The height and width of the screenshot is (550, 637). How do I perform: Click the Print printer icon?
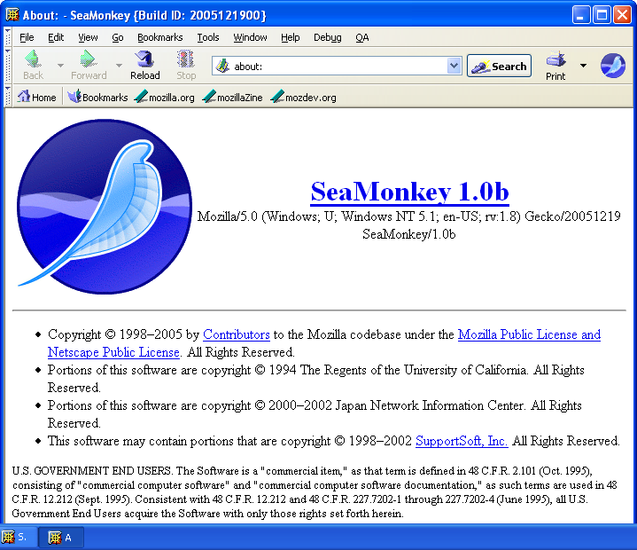(556, 59)
